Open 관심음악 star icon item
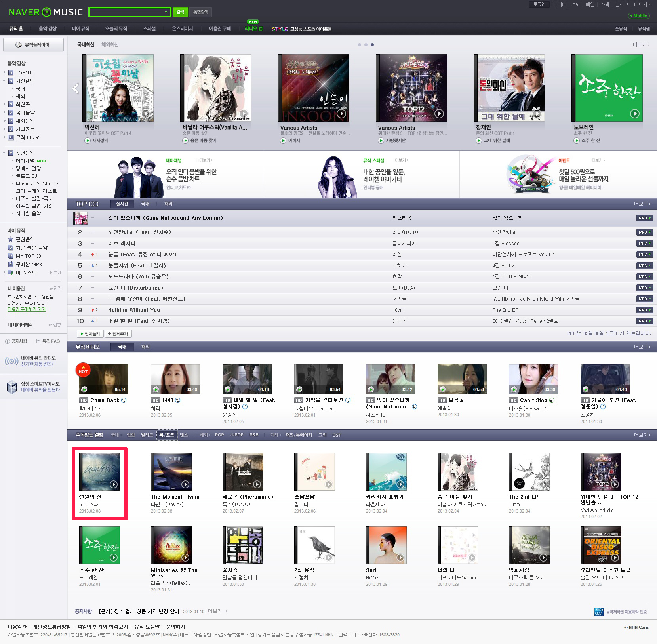 11,239
